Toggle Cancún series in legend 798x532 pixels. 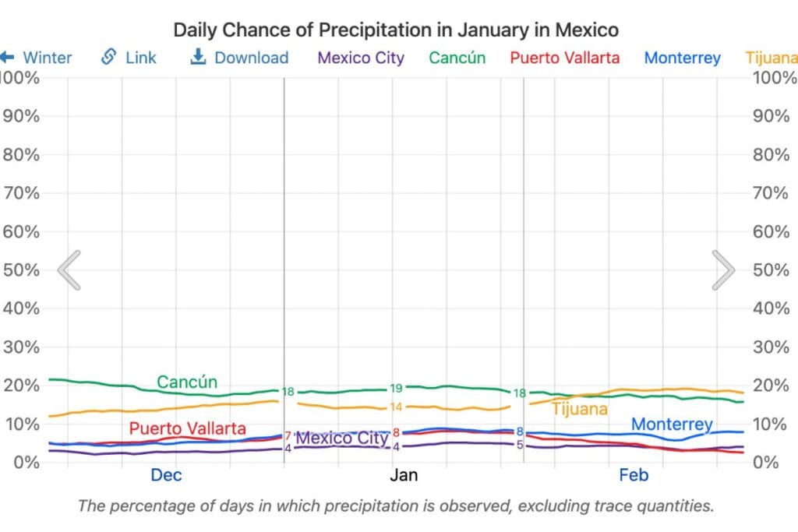457,58
